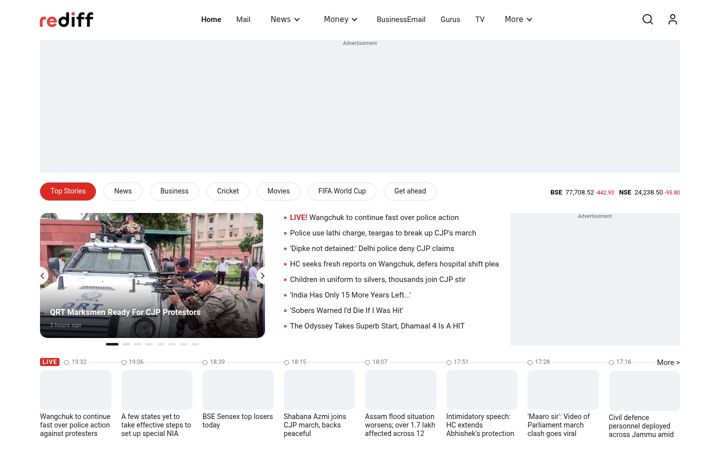This screenshot has height=450, width=720.
Task: Select the second carousel indicator dot
Action: (126, 344)
